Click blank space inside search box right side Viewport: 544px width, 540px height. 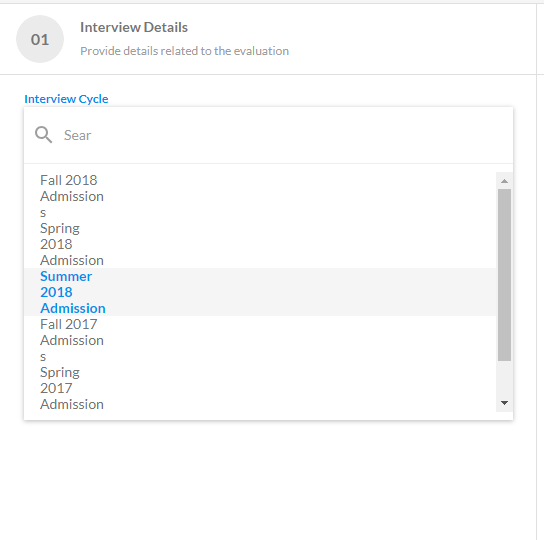382,135
